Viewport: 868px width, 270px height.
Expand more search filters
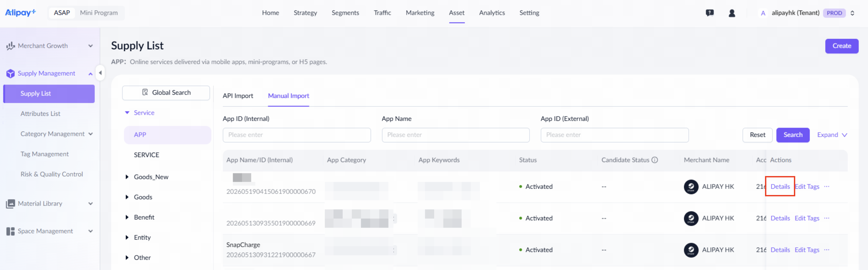click(x=832, y=135)
